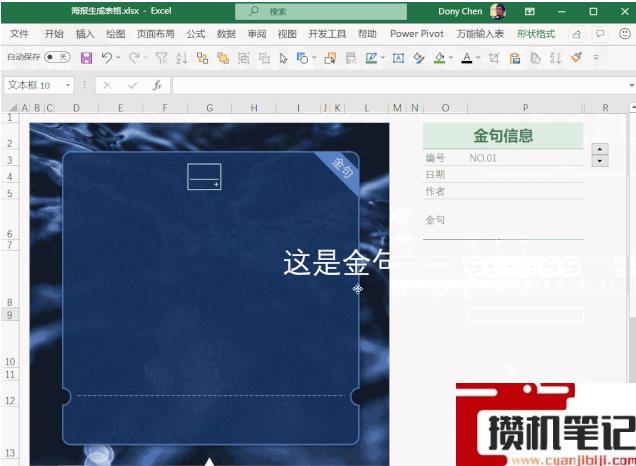The height and width of the screenshot is (466, 636).
Task: Click the green Fill Color icon
Action: 439,58
